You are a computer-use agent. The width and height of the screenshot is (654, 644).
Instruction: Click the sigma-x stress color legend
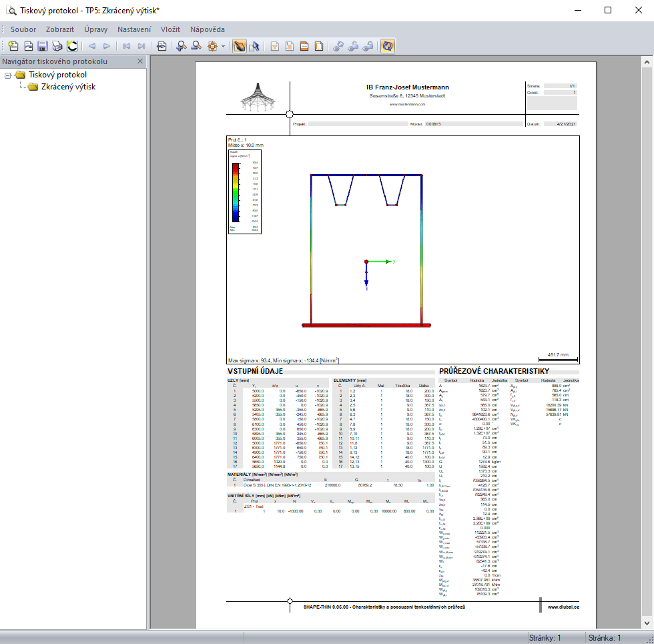click(245, 192)
